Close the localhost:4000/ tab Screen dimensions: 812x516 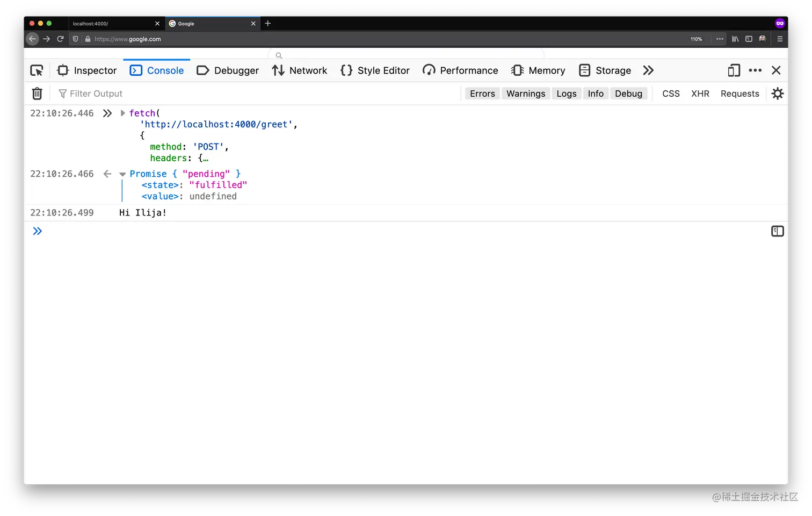pyautogui.click(x=157, y=24)
